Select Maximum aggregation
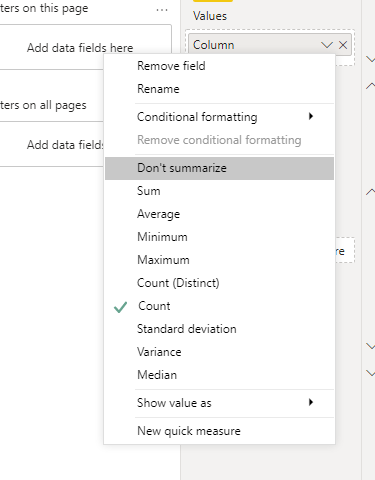 click(x=219, y=260)
